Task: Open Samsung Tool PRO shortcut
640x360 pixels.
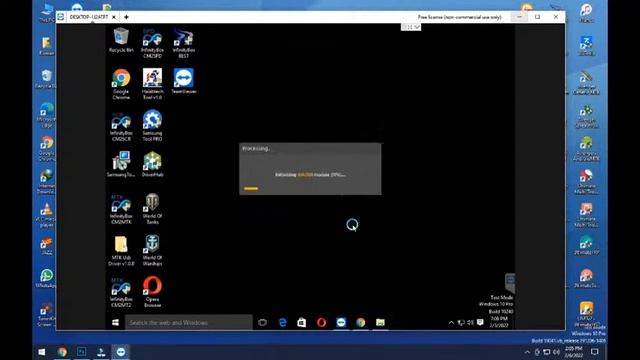Action: (x=152, y=126)
